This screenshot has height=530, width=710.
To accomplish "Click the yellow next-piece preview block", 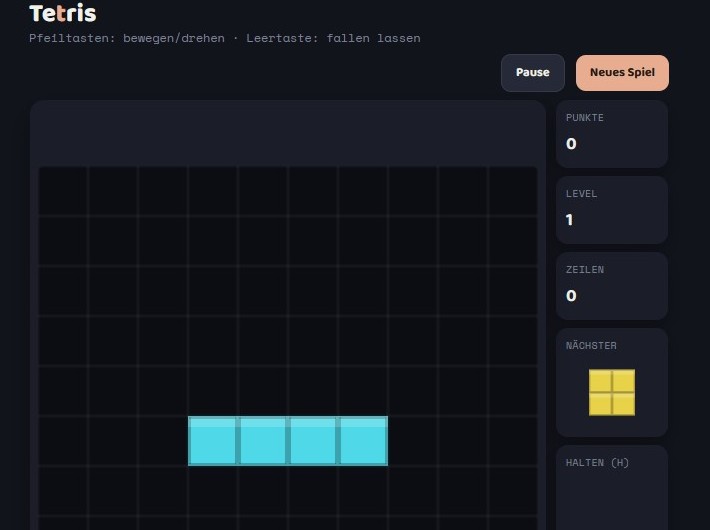I will [612, 393].
